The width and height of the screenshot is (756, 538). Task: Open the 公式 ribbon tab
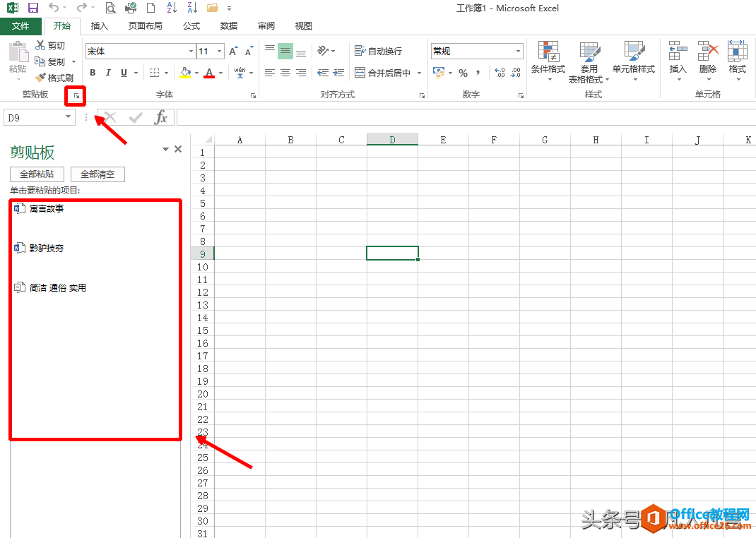[x=191, y=26]
